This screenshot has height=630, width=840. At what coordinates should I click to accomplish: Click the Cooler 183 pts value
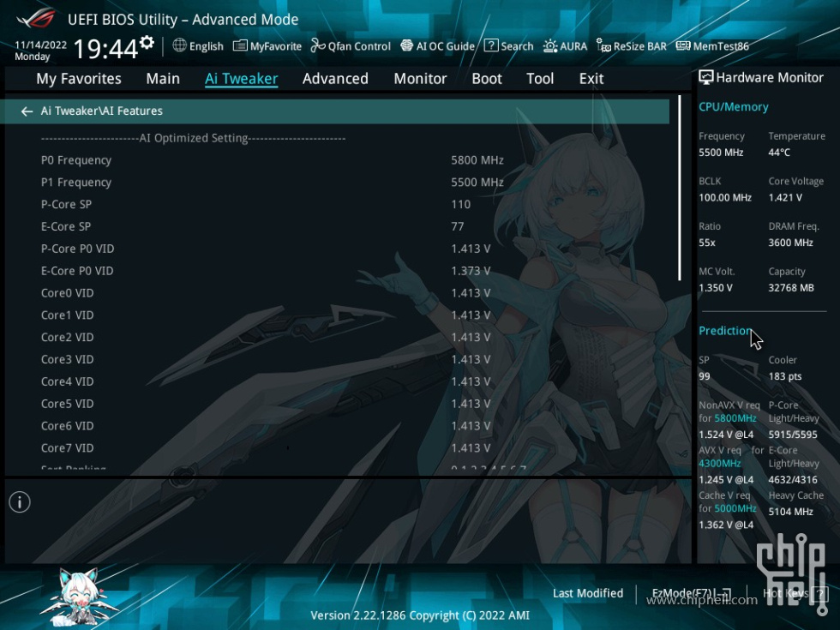[x=785, y=376]
